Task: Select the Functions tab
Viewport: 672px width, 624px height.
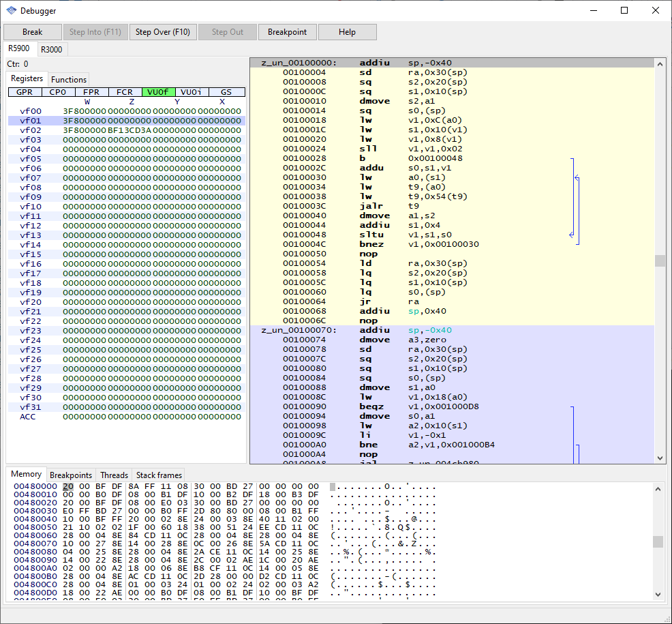Action: (69, 80)
